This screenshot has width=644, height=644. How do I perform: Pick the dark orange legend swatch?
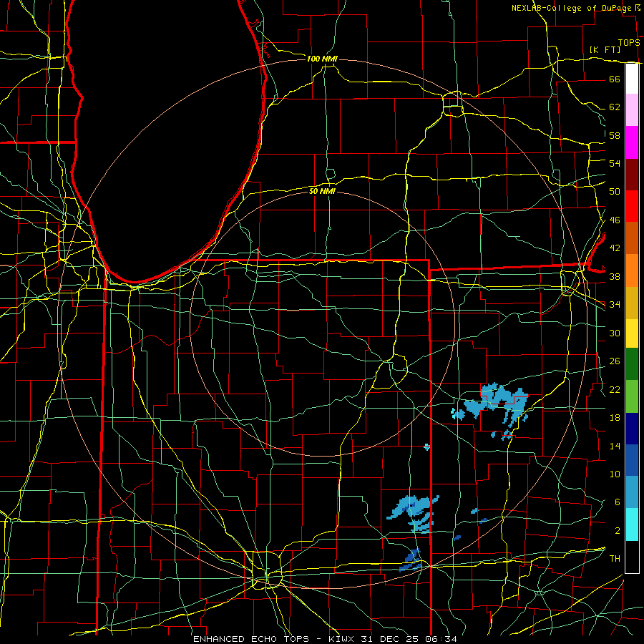pos(632,238)
